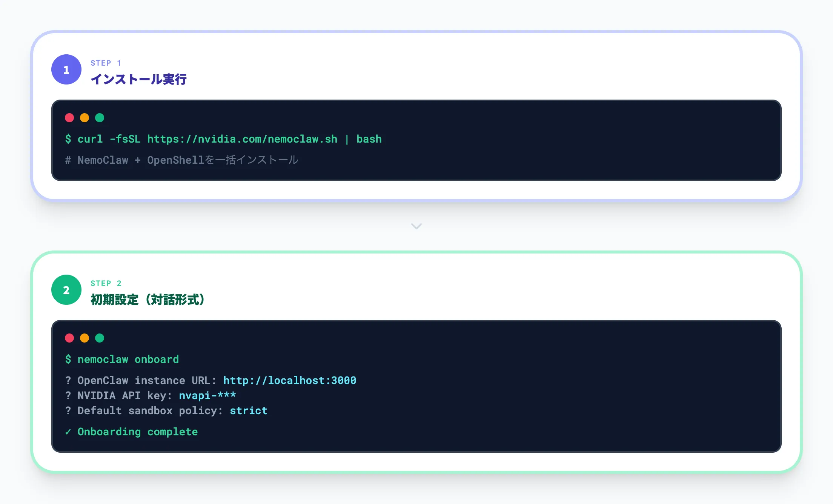This screenshot has height=504, width=833.
Task: Click the nvapi-*** API key value
Action: [x=207, y=395]
